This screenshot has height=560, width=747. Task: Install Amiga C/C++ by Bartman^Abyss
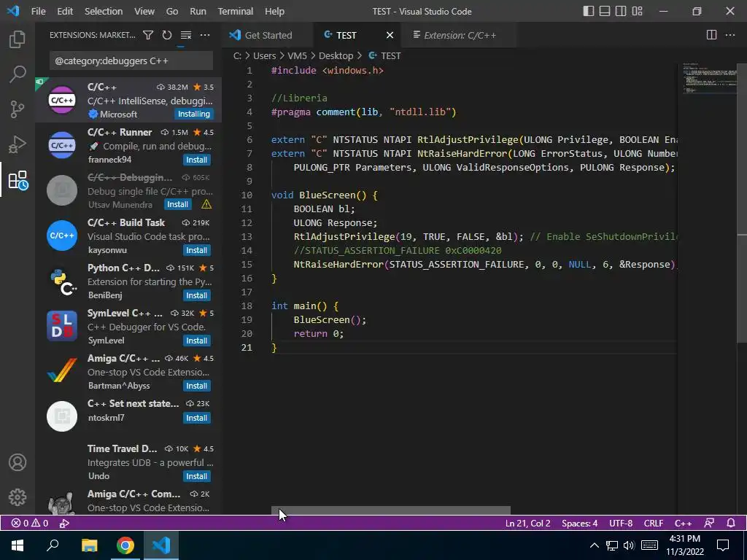(x=197, y=386)
